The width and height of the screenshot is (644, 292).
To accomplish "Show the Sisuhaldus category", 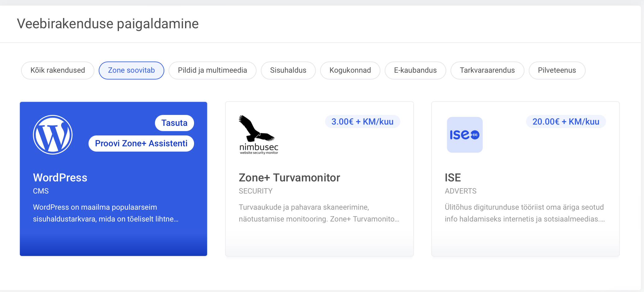I will coord(288,71).
